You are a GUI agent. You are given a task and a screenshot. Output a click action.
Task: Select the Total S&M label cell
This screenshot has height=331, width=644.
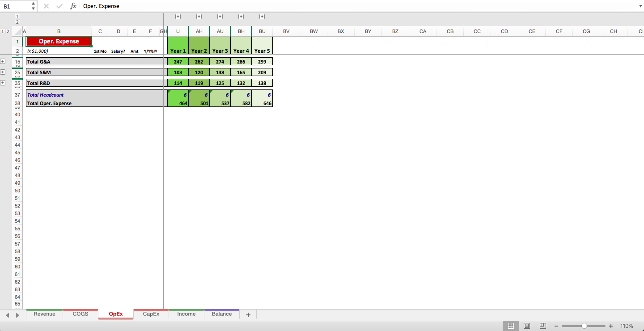[x=59, y=72]
